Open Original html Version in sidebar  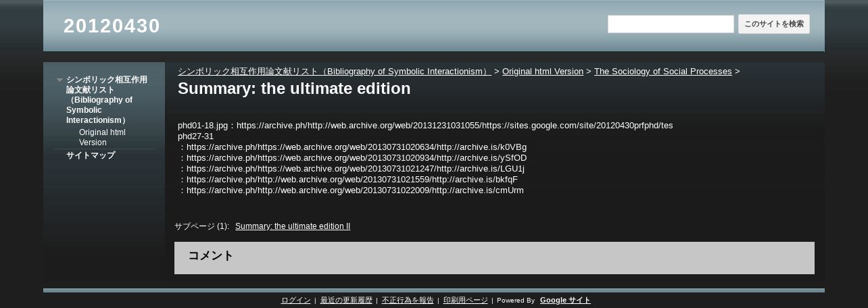pyautogui.click(x=102, y=137)
